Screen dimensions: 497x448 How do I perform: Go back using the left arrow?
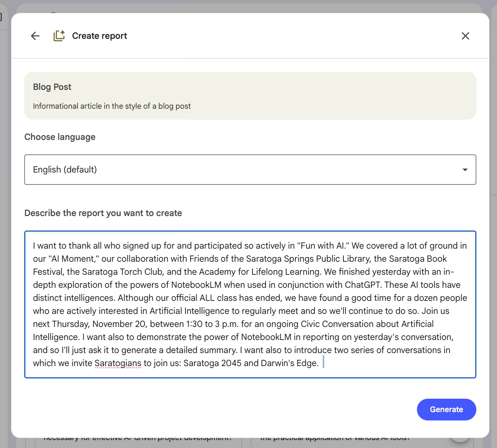35,36
